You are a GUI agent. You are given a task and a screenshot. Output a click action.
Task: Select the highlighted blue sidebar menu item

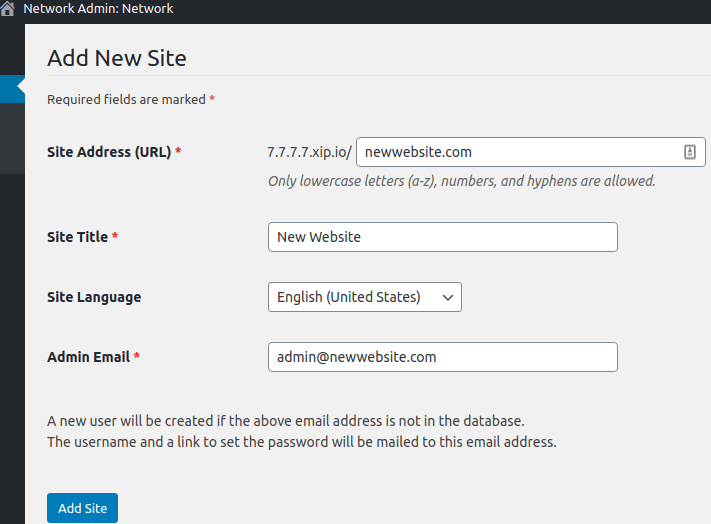[x=12, y=89]
